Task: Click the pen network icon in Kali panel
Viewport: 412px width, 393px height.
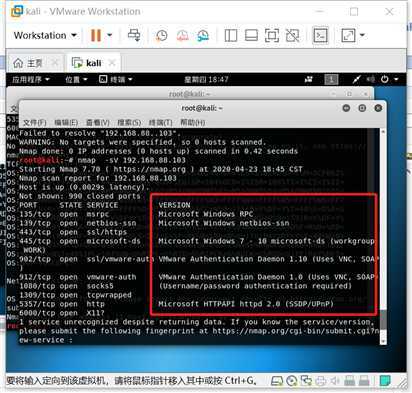Action: (x=357, y=79)
